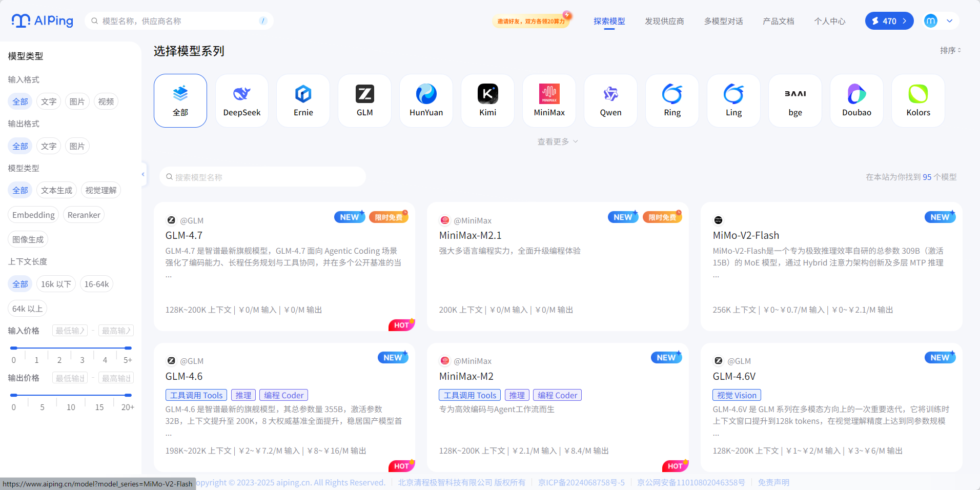980x490 pixels.
Task: Open the 470 credits balance badge
Action: [889, 21]
